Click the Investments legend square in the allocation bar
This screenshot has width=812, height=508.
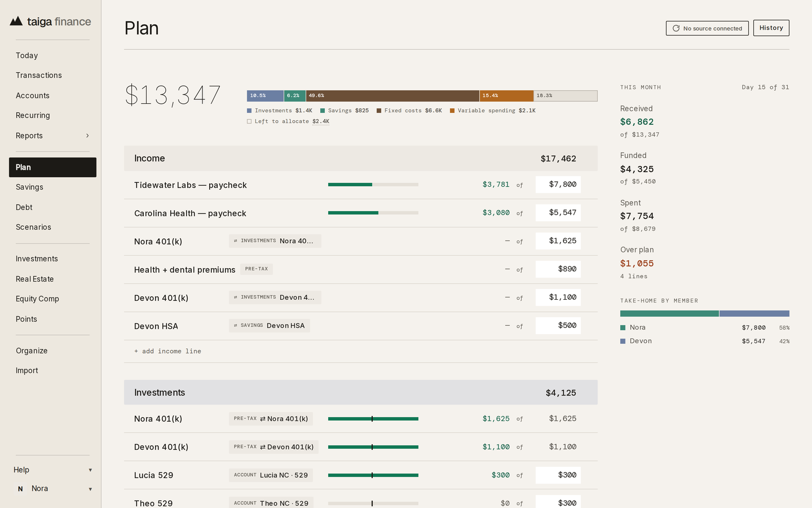tap(249, 111)
